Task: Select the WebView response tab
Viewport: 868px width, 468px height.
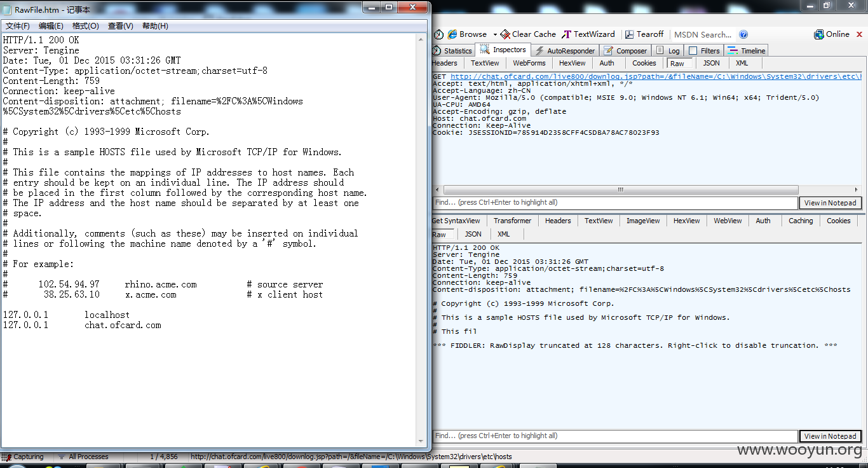Action: click(728, 221)
